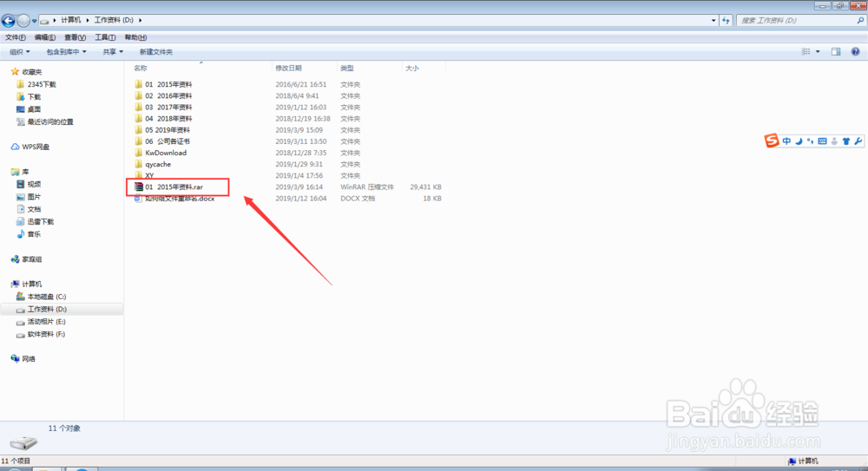Select the 03 2017年资料 folder icon
This screenshot has height=471, width=868.
[138, 107]
